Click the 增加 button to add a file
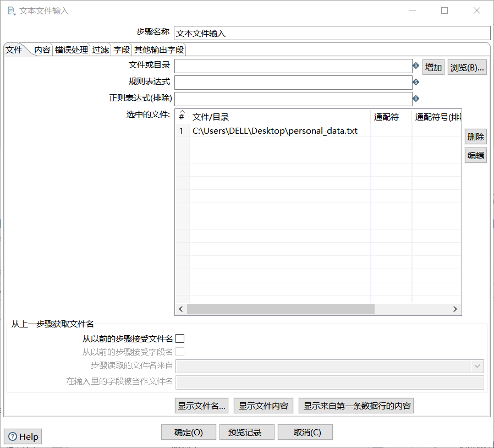The image size is (494, 448). (433, 67)
